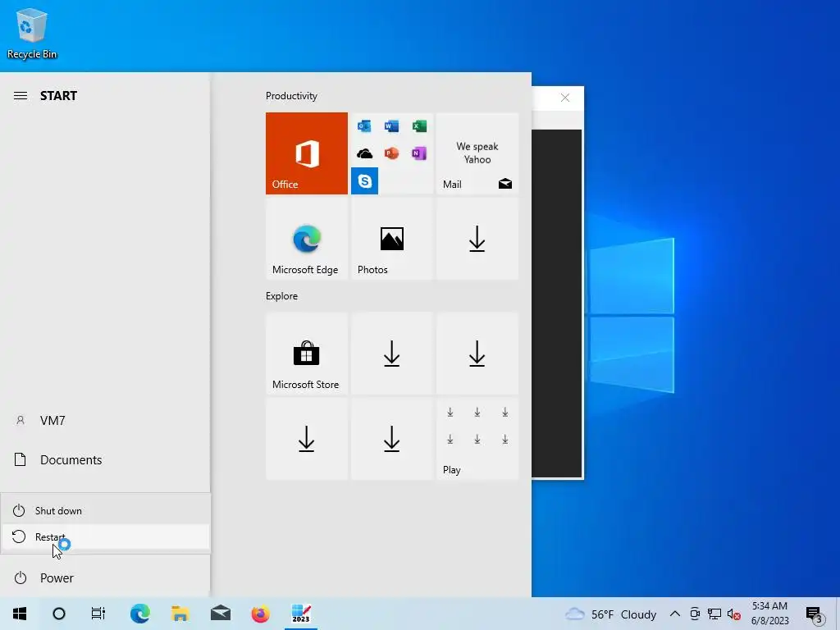Image resolution: width=840 pixels, height=630 pixels.
Task: Expand the hidden system tray icons chevron
Action: coord(675,614)
